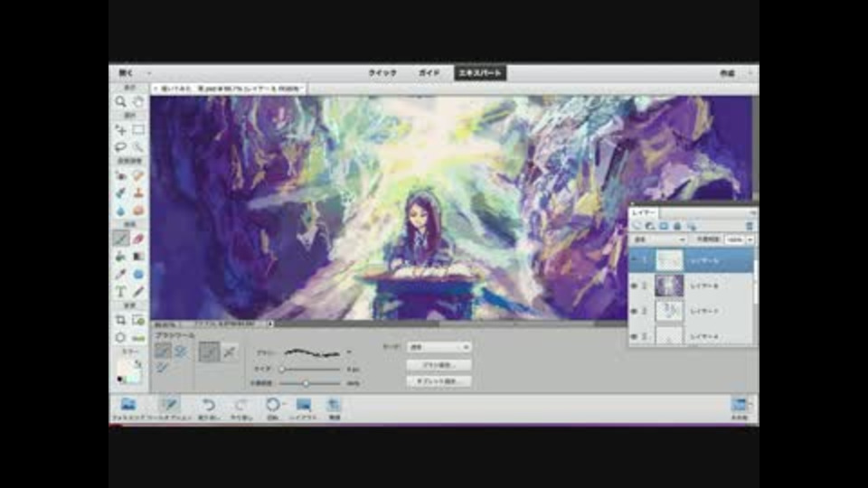Create a new fill or adjustment layer

coord(650,226)
